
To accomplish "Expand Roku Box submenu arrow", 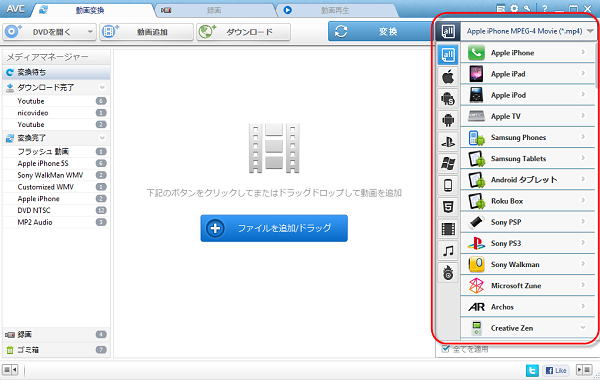I will coord(583,200).
